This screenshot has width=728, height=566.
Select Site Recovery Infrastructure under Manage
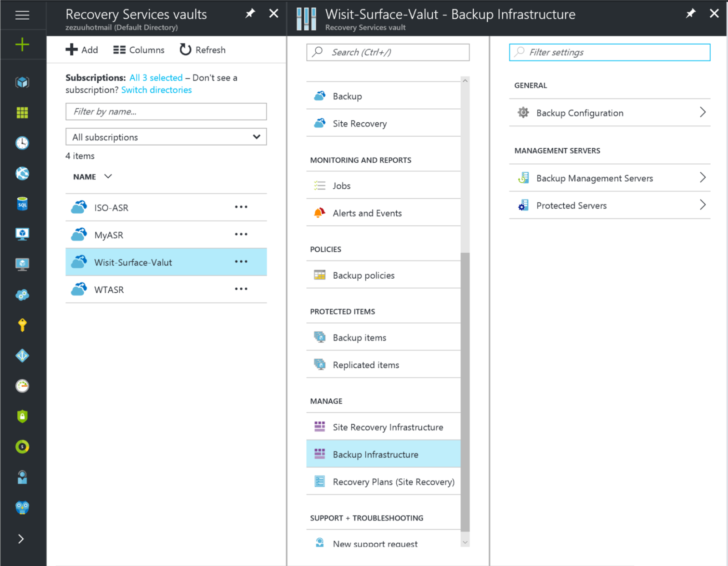pyautogui.click(x=387, y=427)
